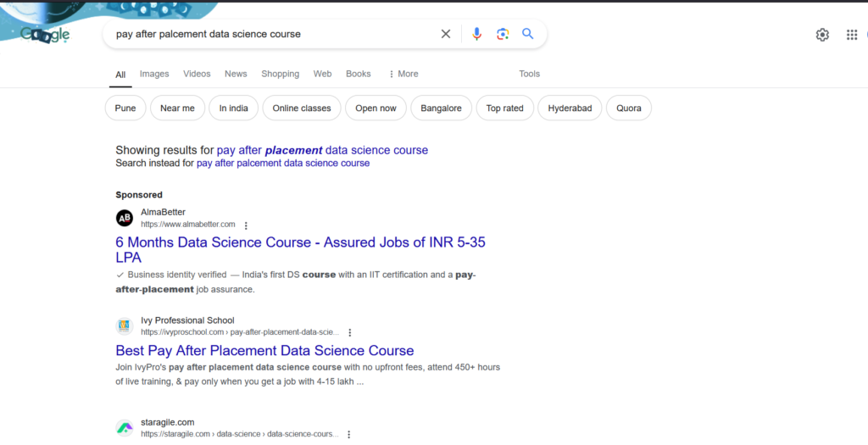Click the ivyproschool.com URL breadcrumb
The width and height of the screenshot is (868, 445).
pos(240,332)
